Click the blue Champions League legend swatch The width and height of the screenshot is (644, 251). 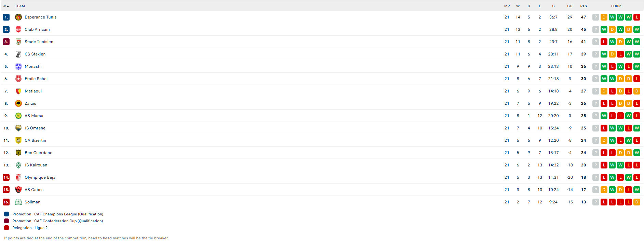(6, 214)
